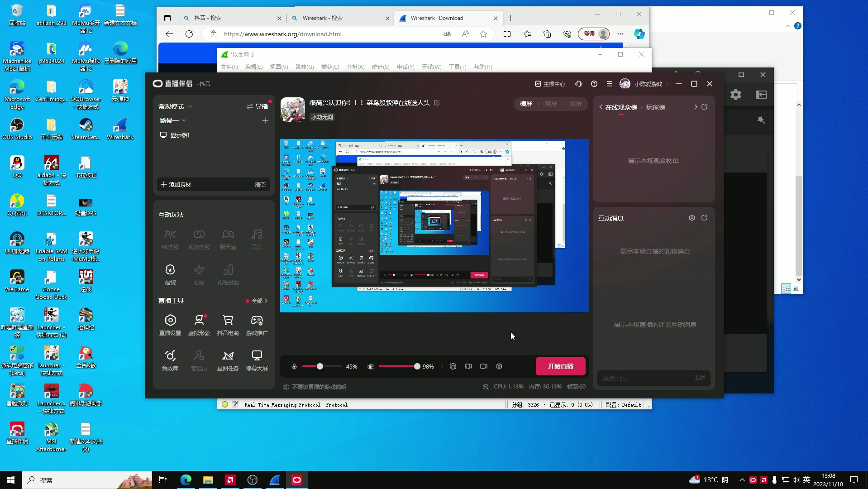Go to next ranking tab with right chevron
Screen dimensions: 868x489
click(x=696, y=107)
